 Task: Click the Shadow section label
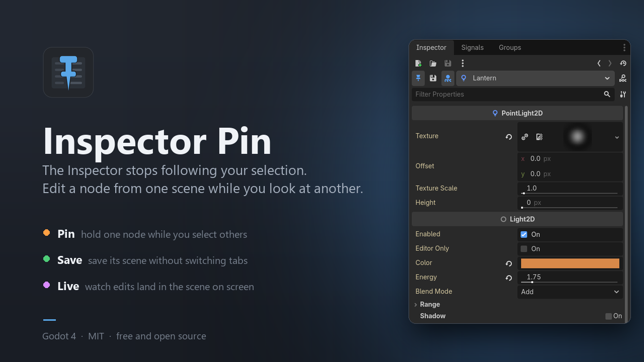pyautogui.click(x=433, y=316)
